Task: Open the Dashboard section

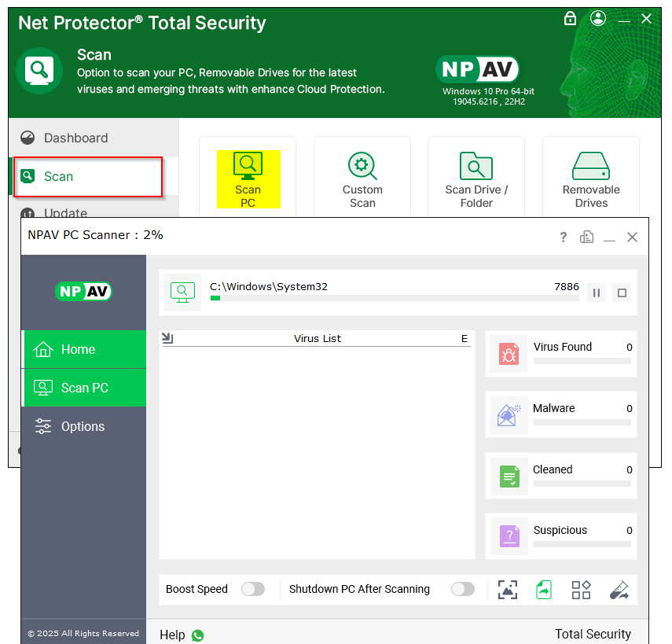Action: (75, 138)
